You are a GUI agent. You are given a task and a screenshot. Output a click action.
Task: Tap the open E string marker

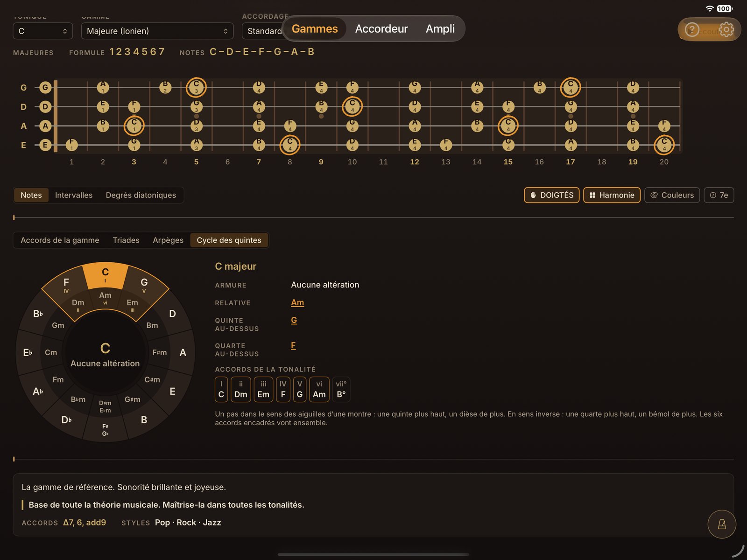tap(45, 145)
